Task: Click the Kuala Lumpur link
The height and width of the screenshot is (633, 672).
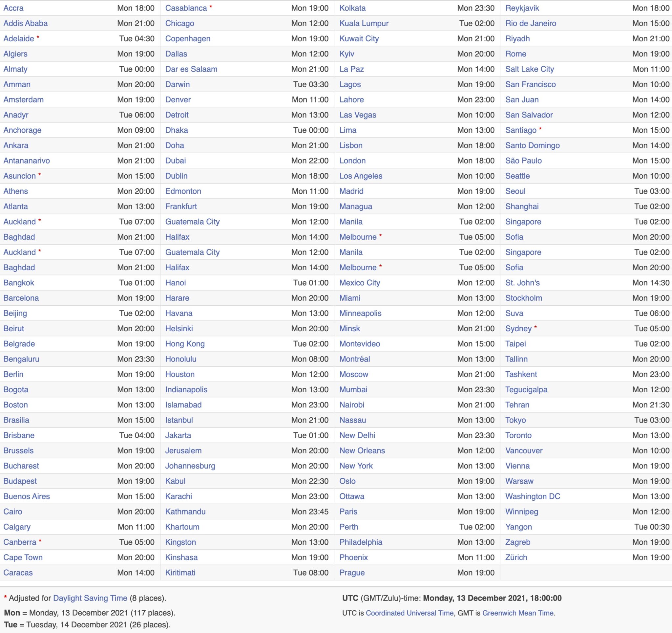Action: 364,23
